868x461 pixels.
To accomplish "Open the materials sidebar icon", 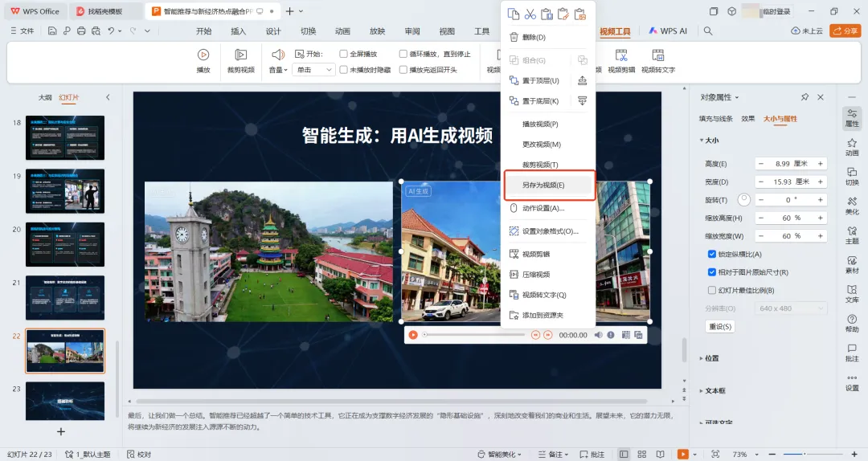I will pyautogui.click(x=852, y=264).
